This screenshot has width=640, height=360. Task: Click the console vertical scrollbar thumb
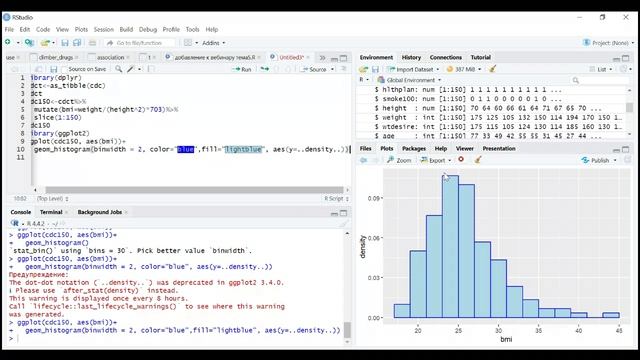347,330
